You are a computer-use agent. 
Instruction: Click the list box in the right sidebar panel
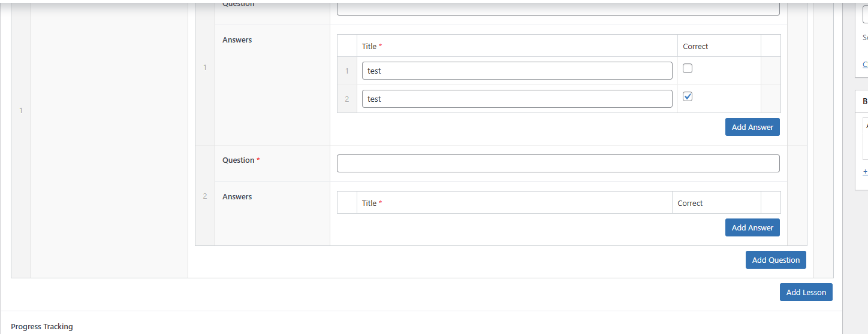click(865, 138)
